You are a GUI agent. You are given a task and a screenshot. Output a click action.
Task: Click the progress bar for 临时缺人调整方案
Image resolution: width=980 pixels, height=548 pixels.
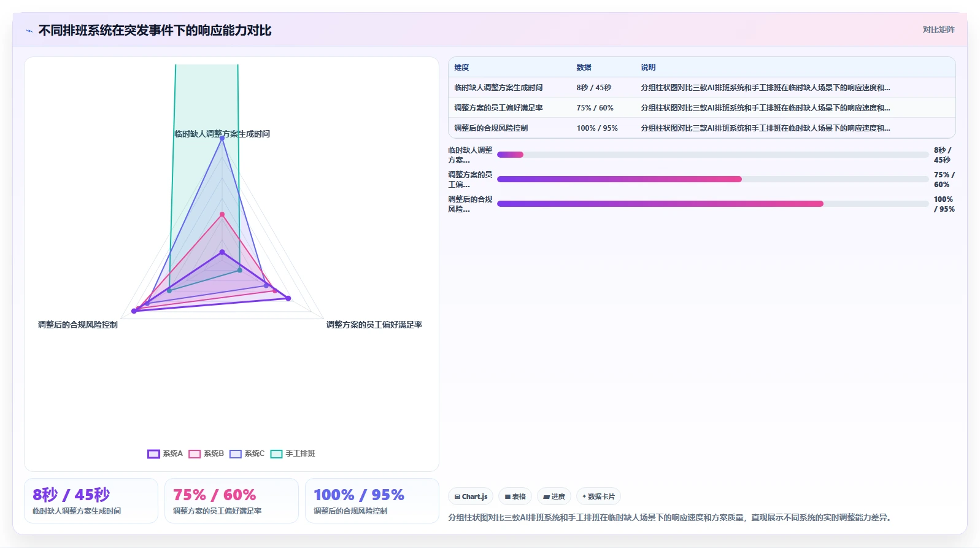(712, 155)
